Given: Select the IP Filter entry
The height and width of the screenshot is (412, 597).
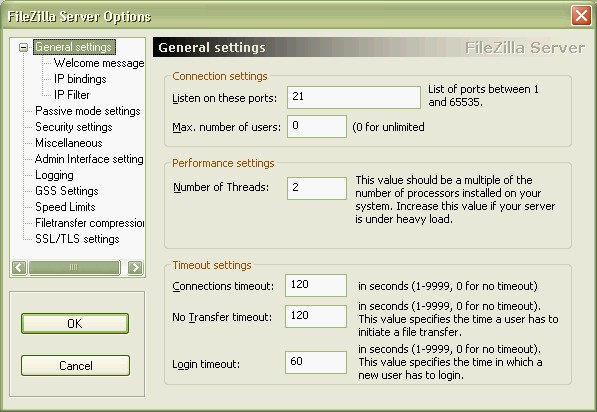Looking at the screenshot, I should click(72, 95).
